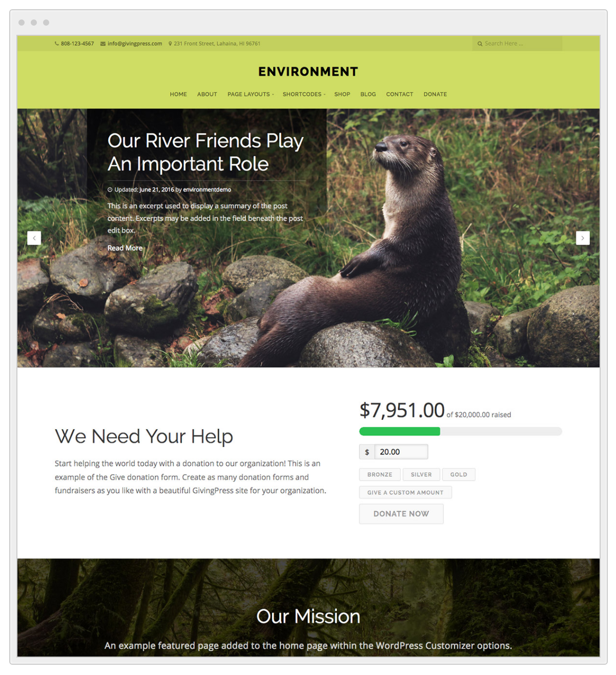
Task: Advance slider with the right arrow
Action: point(583,238)
